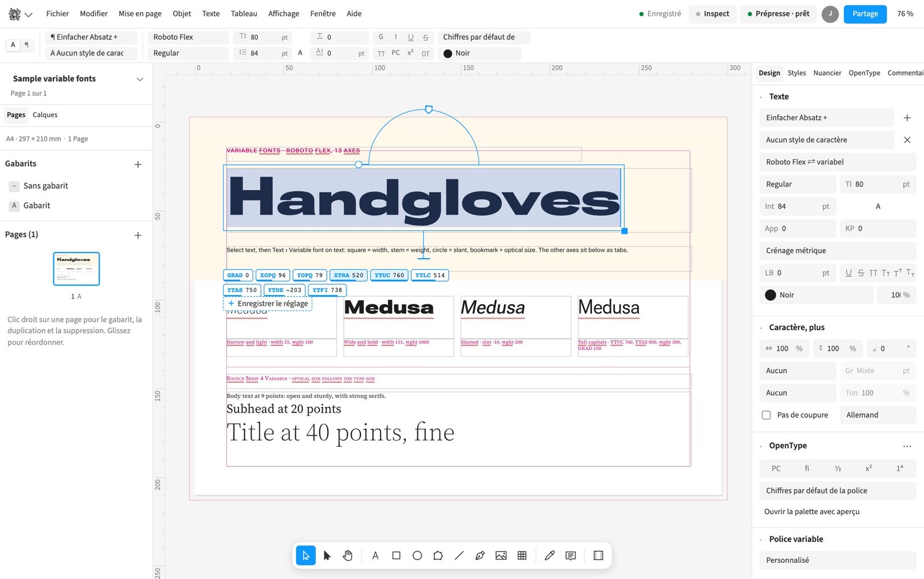Select the ellipse tool
This screenshot has width=924, height=579.
pos(417,555)
